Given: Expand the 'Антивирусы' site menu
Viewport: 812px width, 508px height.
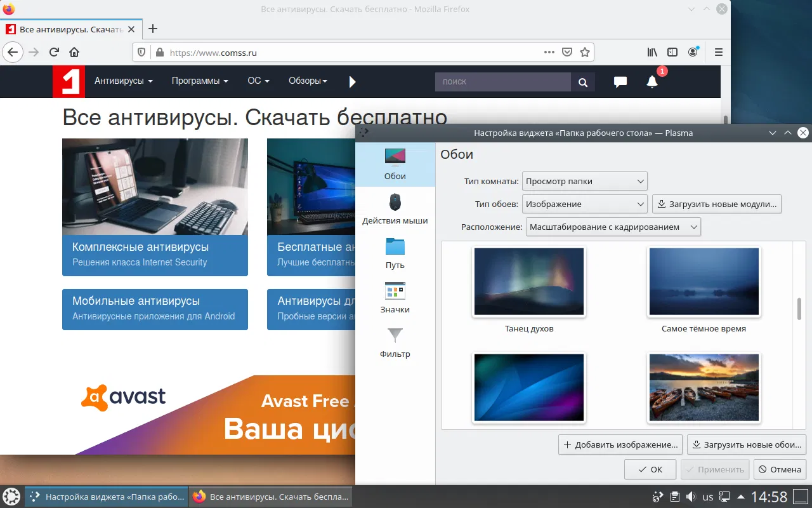Looking at the screenshot, I should pyautogui.click(x=124, y=81).
